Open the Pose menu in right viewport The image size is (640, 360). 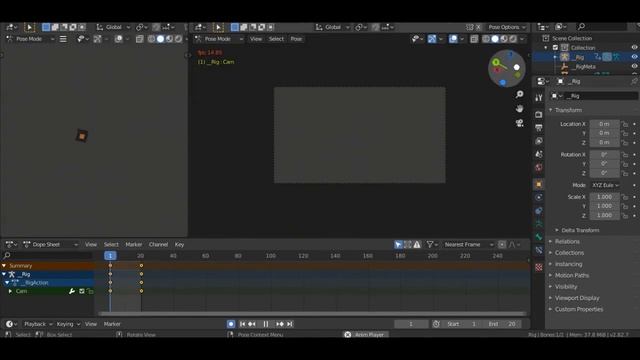coord(296,39)
